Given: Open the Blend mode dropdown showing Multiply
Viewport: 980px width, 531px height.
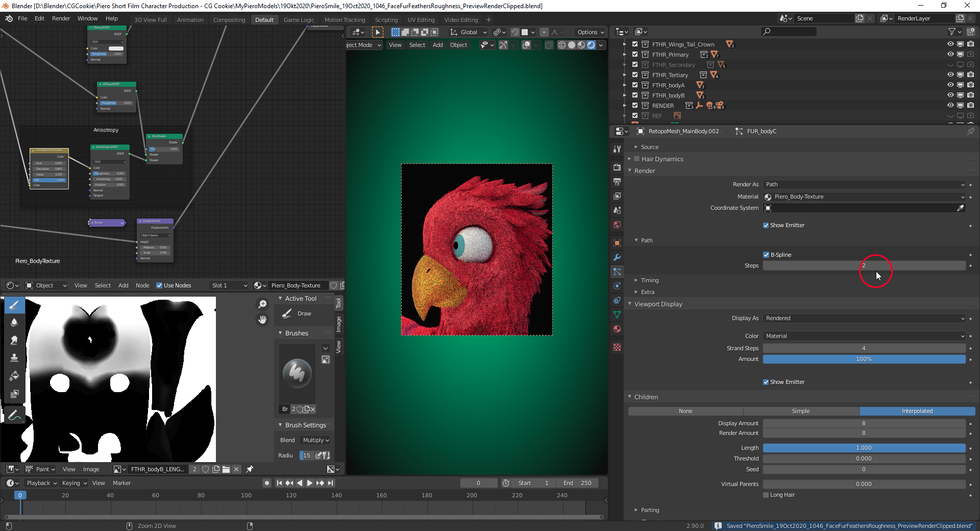Looking at the screenshot, I should coord(315,440).
